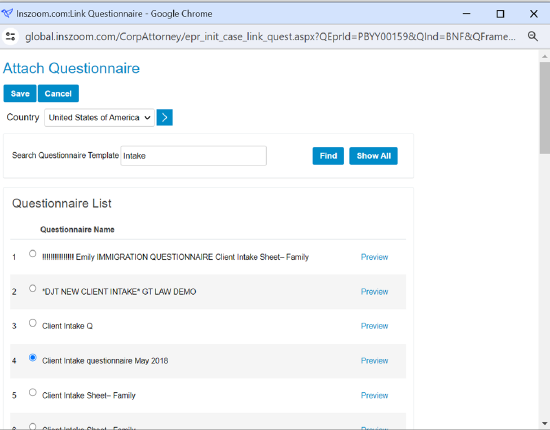Open the Country dropdown
Image resolution: width=550 pixels, height=430 pixels.
pos(99,117)
